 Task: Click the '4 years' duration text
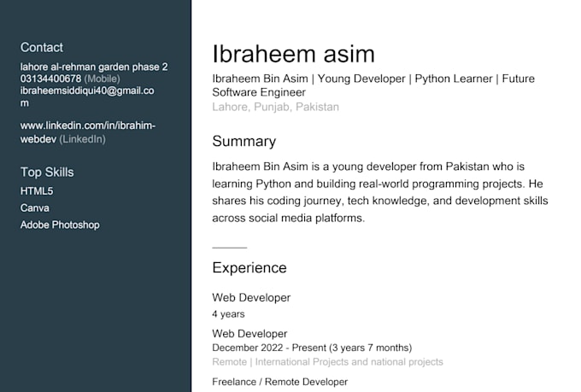tap(228, 314)
